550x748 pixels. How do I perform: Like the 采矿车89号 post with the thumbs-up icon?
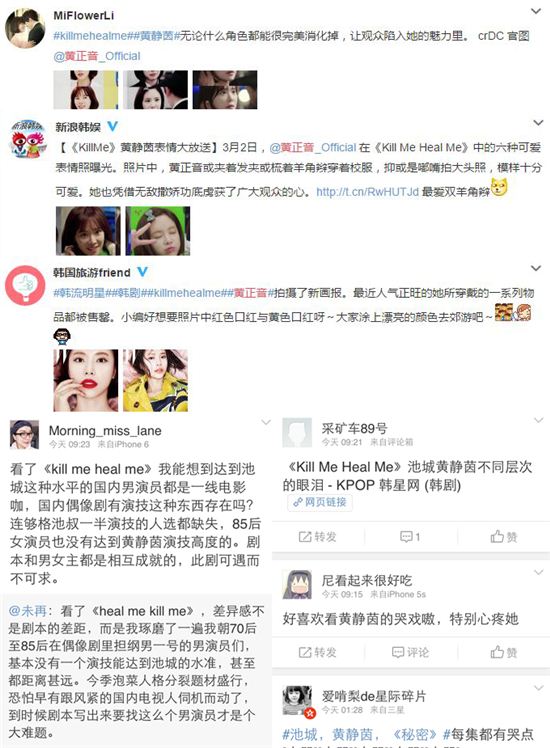coord(503,537)
